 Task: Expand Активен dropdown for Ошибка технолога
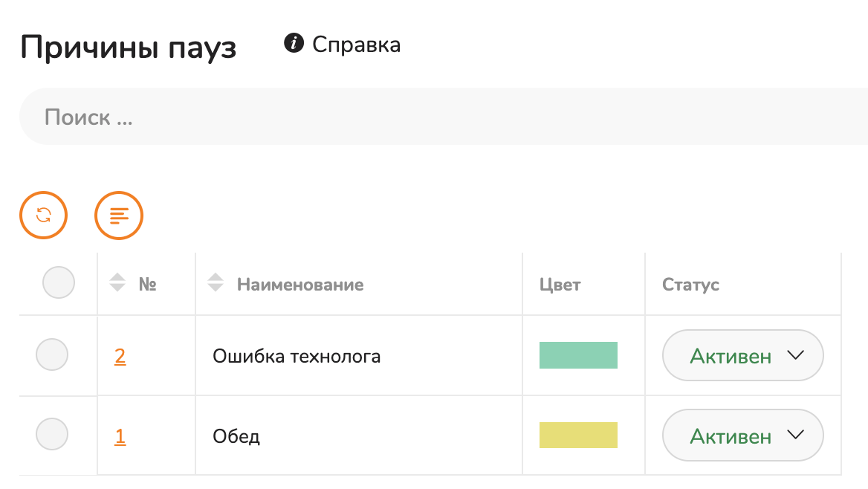[x=743, y=355]
